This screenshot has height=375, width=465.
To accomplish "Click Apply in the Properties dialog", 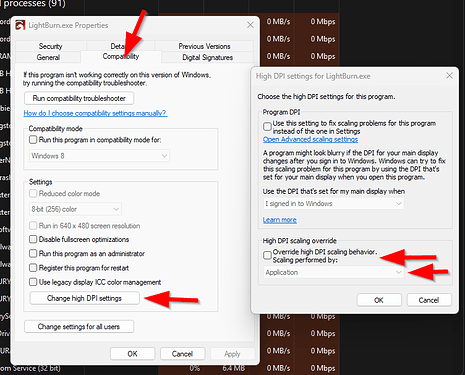I will pos(232,354).
